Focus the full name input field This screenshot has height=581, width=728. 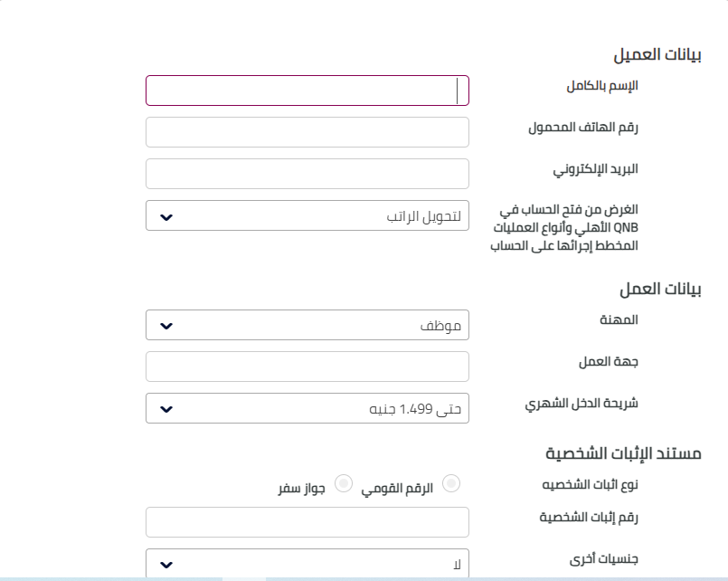307,90
